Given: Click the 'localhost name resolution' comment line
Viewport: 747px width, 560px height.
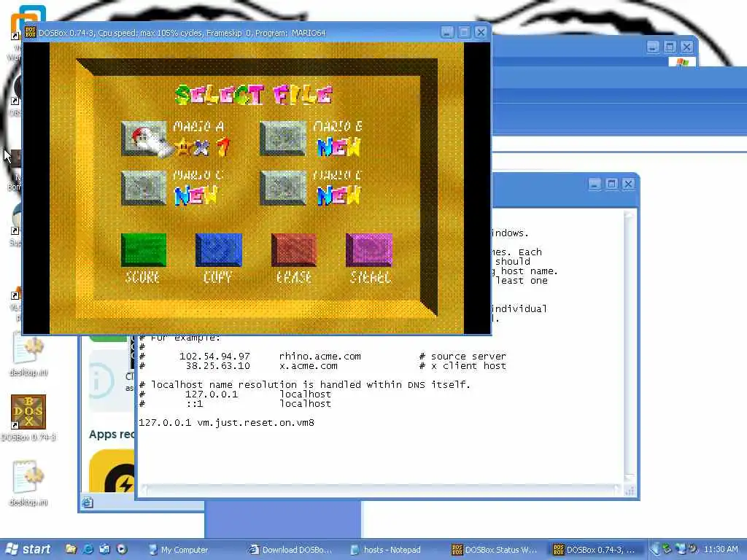Looking at the screenshot, I should (x=305, y=384).
